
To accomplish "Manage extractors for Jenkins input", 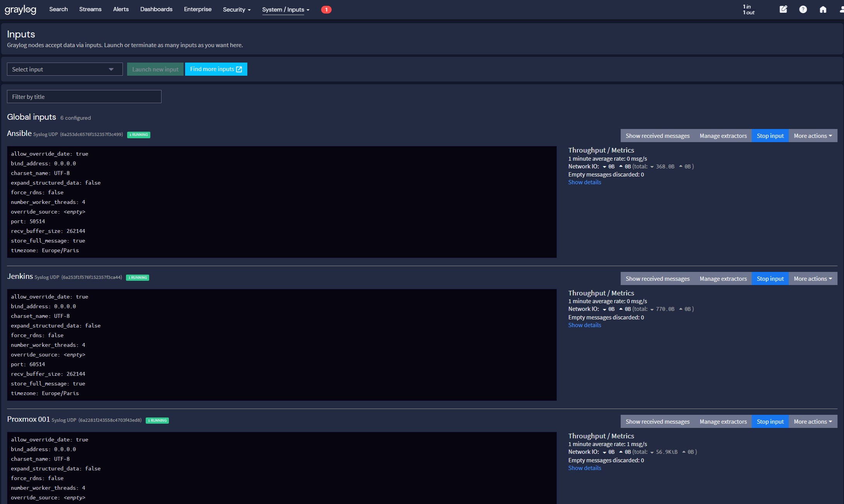I will (x=723, y=278).
